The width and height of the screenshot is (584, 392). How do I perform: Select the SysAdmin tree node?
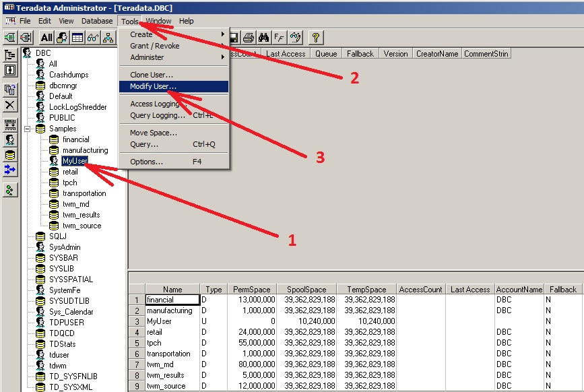[x=65, y=247]
